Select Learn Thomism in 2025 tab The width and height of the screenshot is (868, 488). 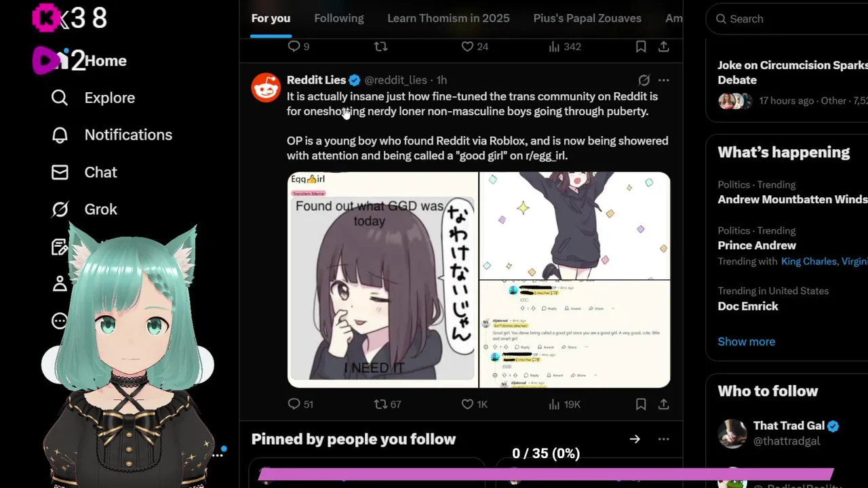click(448, 18)
